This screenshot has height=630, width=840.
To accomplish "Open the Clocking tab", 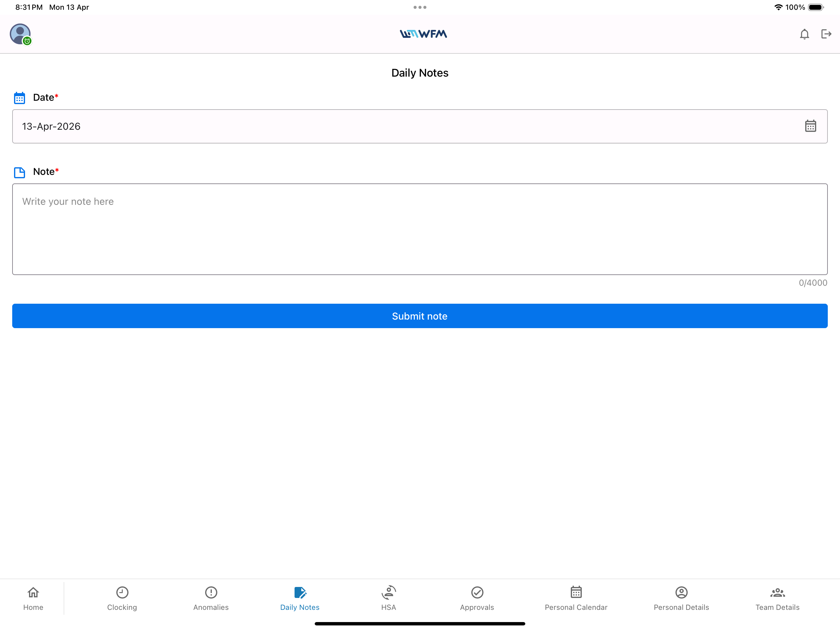I will tap(122, 599).
